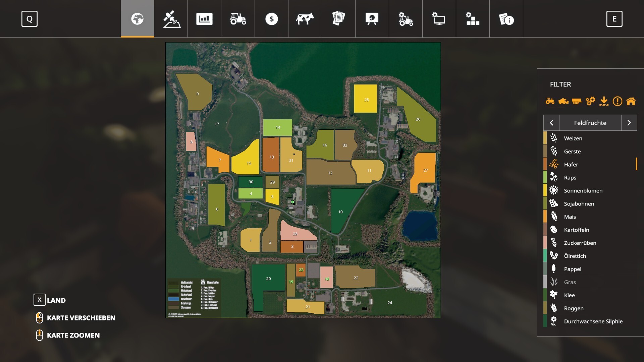Click the Feldfrüchte category selector label
Screen dimensions: 644x362
point(590,123)
